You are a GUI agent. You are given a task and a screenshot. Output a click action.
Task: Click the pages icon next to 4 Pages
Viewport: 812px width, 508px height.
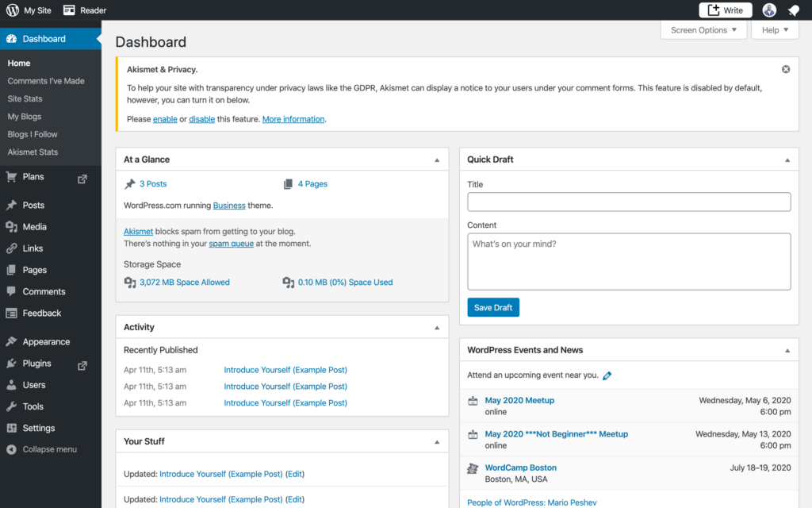click(x=288, y=184)
